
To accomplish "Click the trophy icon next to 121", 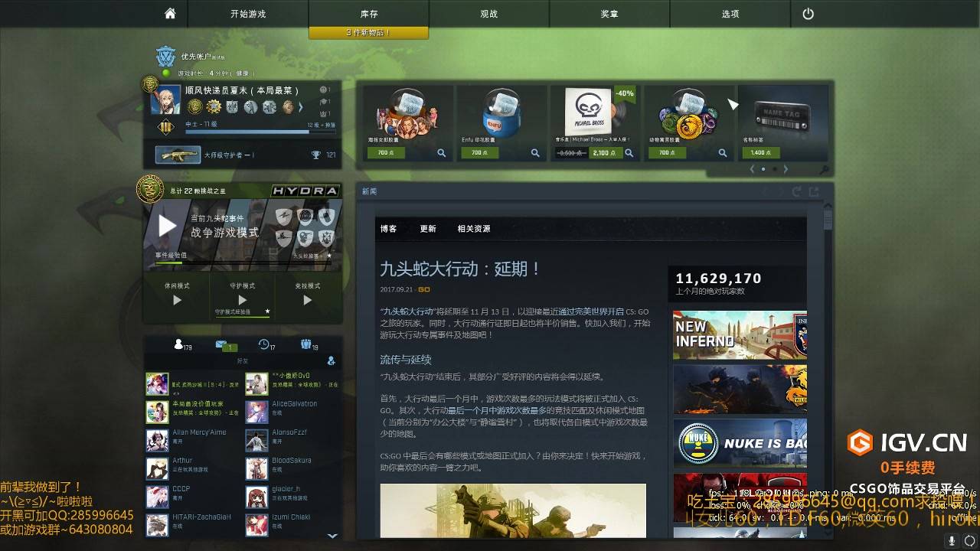I will click(x=315, y=155).
